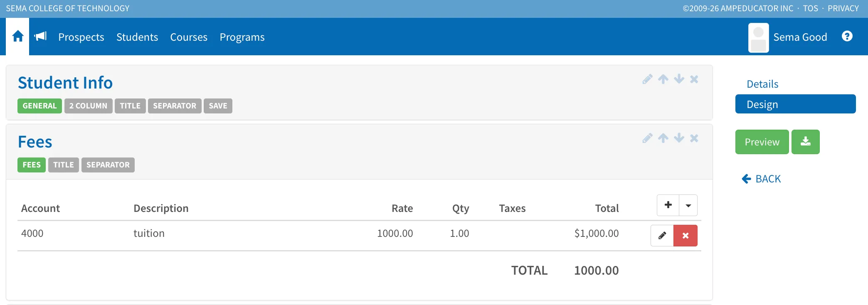Open the megaphone announcements icon
The image size is (868, 305).
tap(40, 37)
